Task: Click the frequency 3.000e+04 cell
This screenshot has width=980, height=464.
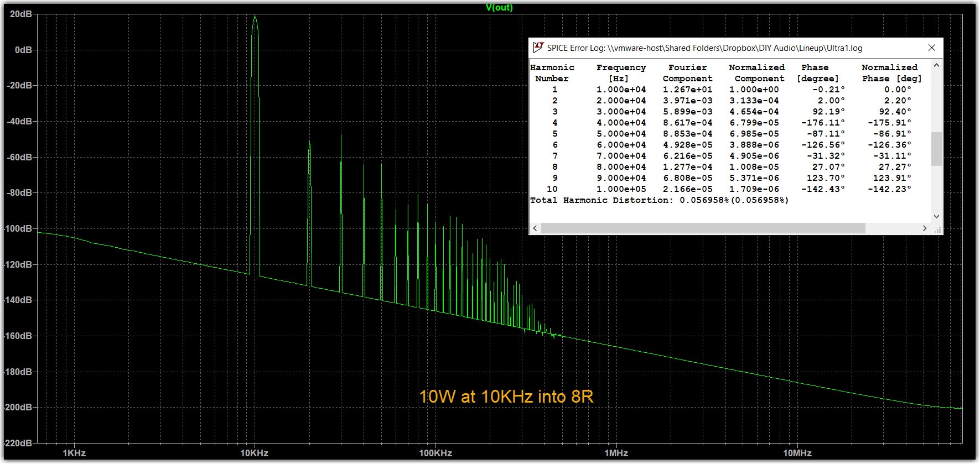Action: pos(621,112)
